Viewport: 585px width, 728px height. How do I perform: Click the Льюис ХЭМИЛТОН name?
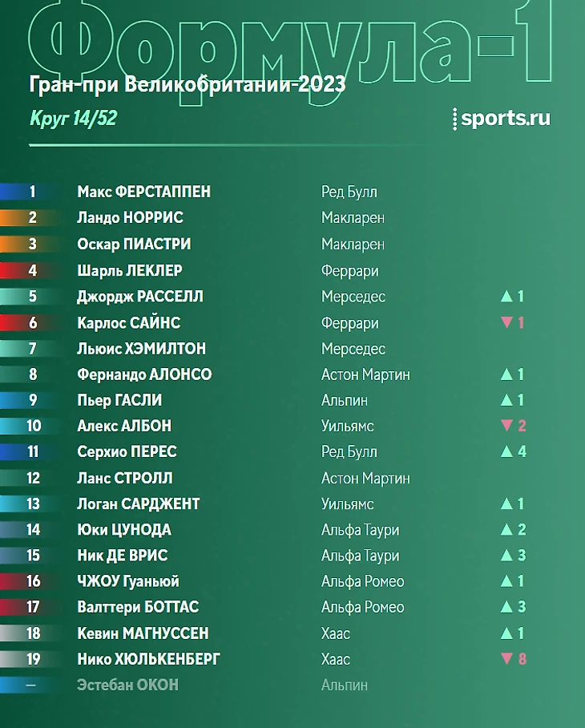[141, 349]
